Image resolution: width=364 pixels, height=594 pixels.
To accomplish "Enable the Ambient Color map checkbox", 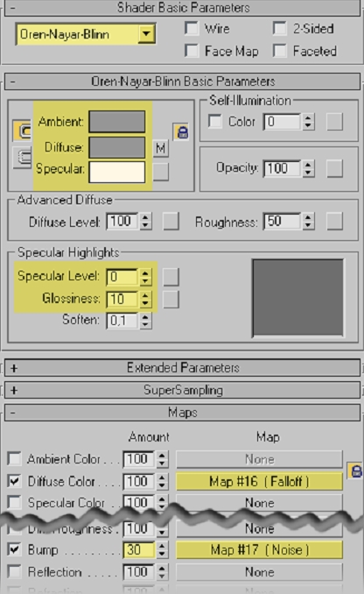I will pyautogui.click(x=14, y=459).
